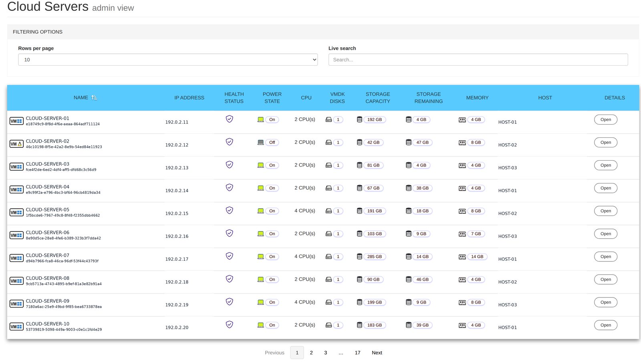Jump to pagination page 17
Viewport: 641px width, 364px height.
tap(357, 353)
